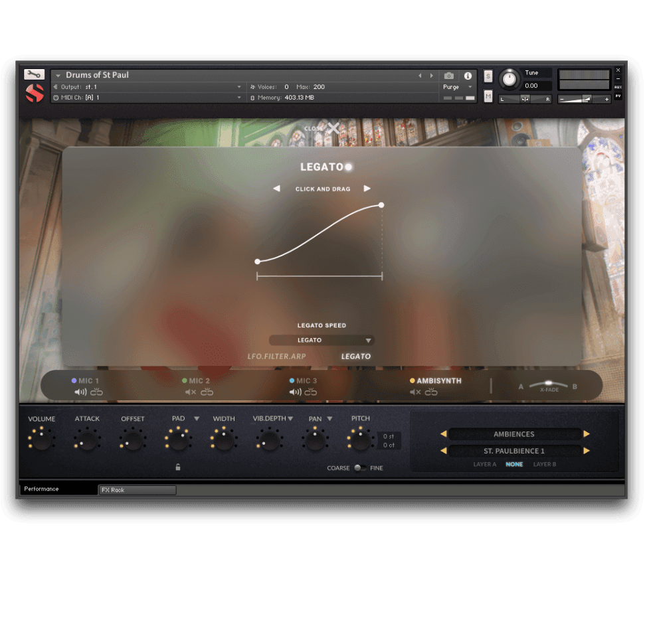
Task: Click the PITCH knob
Action: (360, 440)
